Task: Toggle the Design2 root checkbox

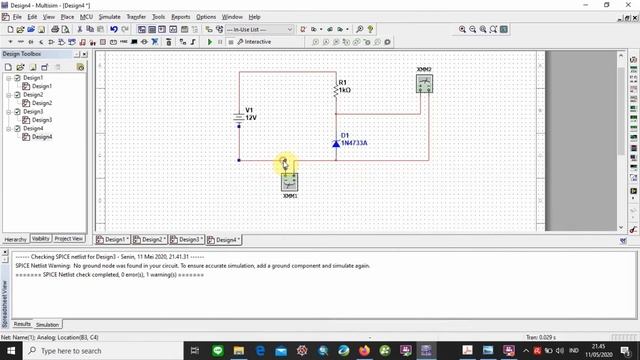Action: point(18,95)
